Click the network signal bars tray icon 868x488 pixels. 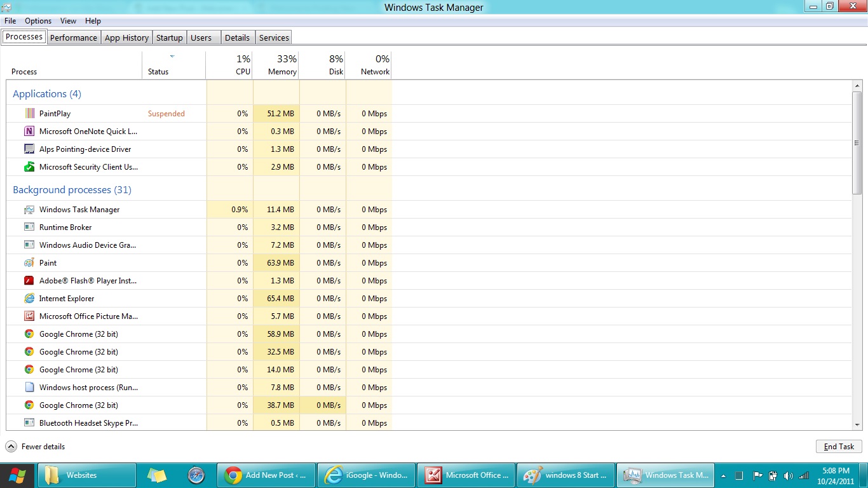[x=804, y=475]
